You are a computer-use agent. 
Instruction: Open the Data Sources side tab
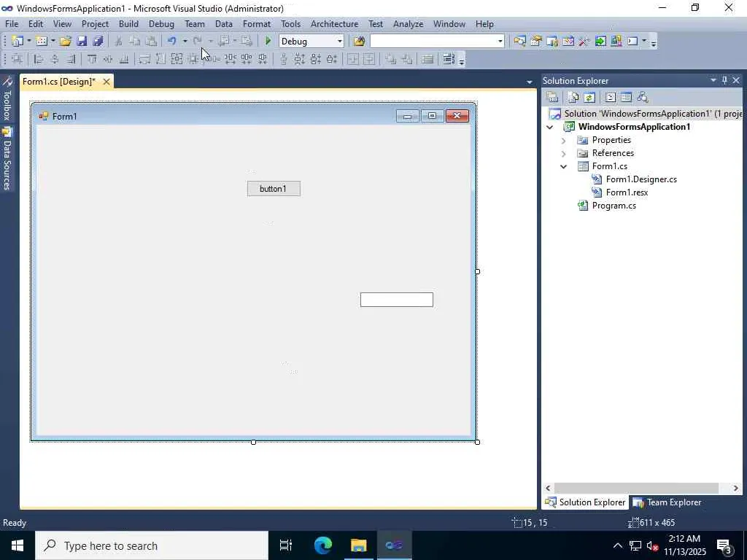point(7,160)
